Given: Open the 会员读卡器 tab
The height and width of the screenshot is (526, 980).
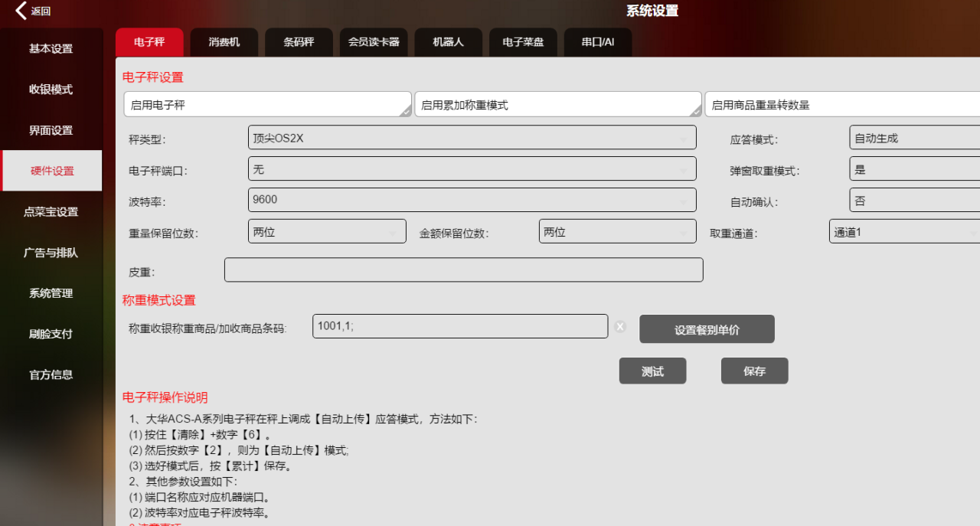Looking at the screenshot, I should coord(374,42).
